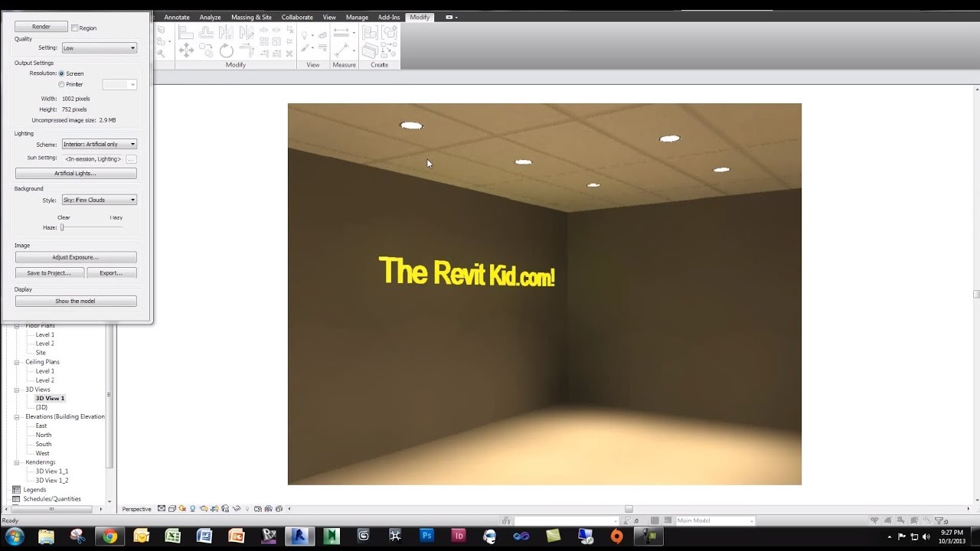Image resolution: width=980 pixels, height=551 pixels.
Task: Collapse the Renderings tree node
Action: tap(18, 462)
